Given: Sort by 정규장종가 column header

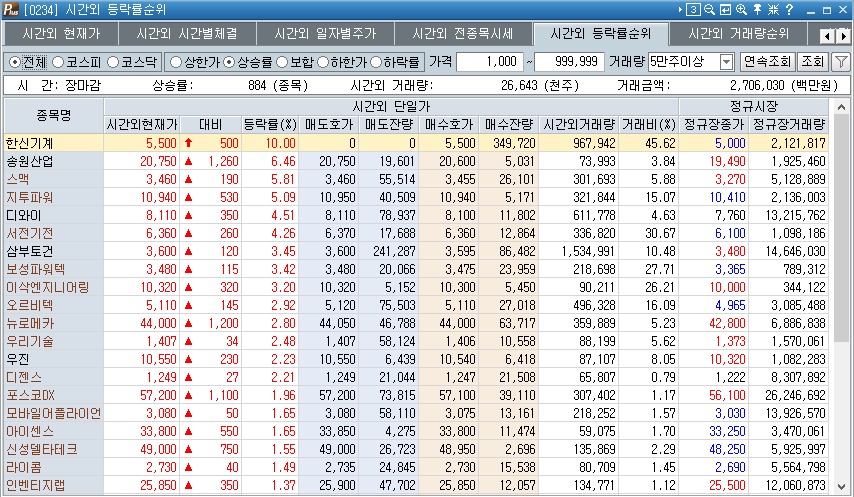Looking at the screenshot, I should (713, 125).
